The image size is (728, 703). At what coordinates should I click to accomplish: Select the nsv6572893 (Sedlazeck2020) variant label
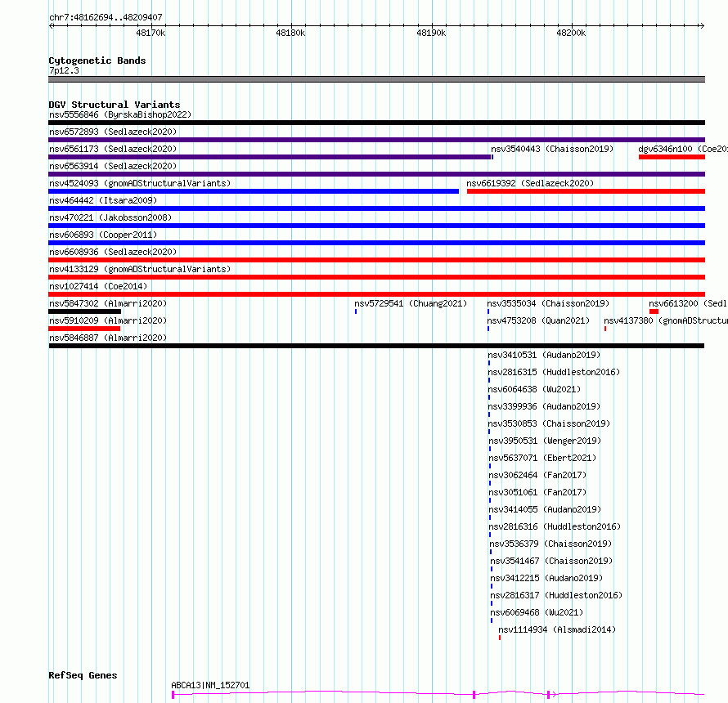[x=113, y=132]
